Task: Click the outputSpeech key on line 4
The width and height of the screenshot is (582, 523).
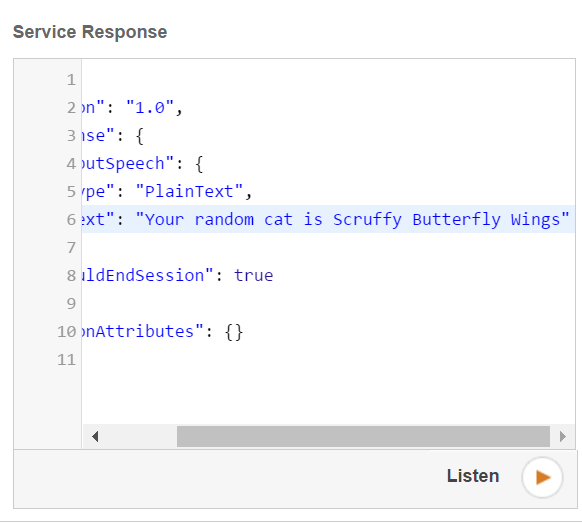Action: point(123,164)
